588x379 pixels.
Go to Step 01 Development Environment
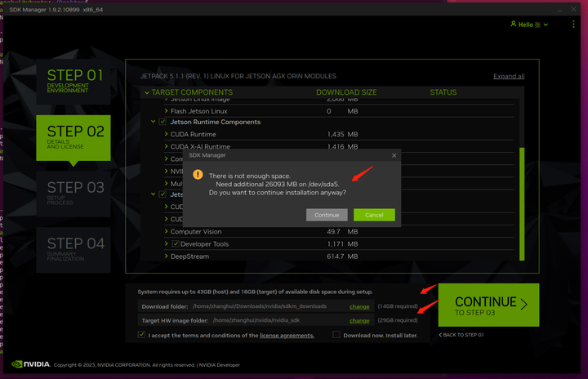click(x=73, y=82)
